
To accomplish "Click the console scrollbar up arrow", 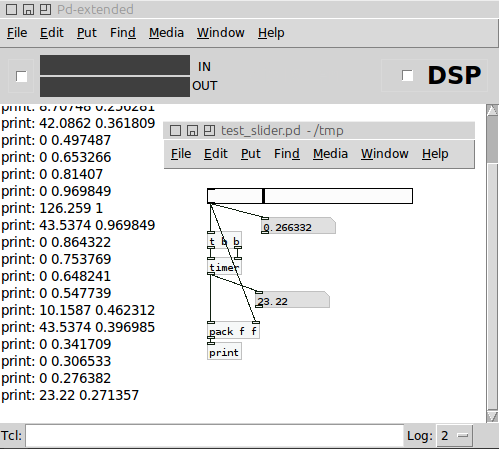I will coord(492,110).
